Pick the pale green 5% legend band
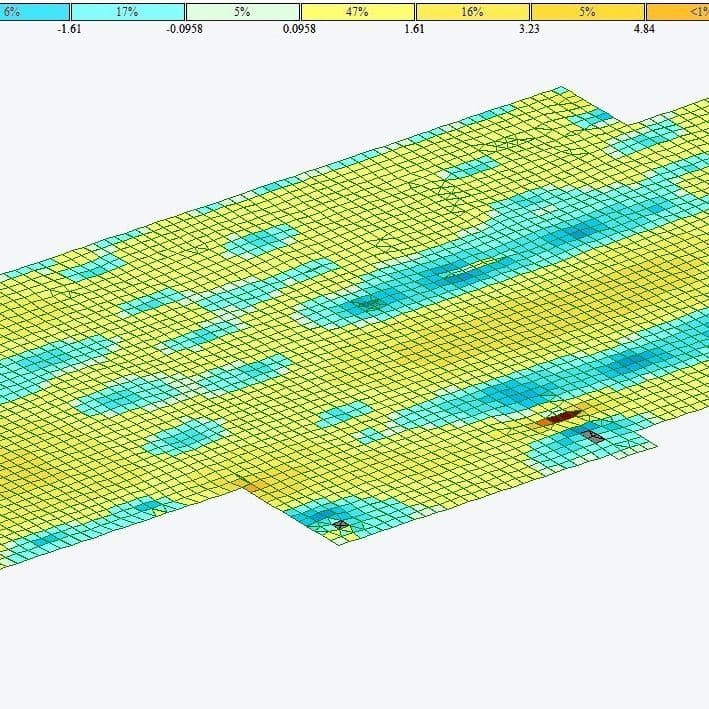 [243, 12]
